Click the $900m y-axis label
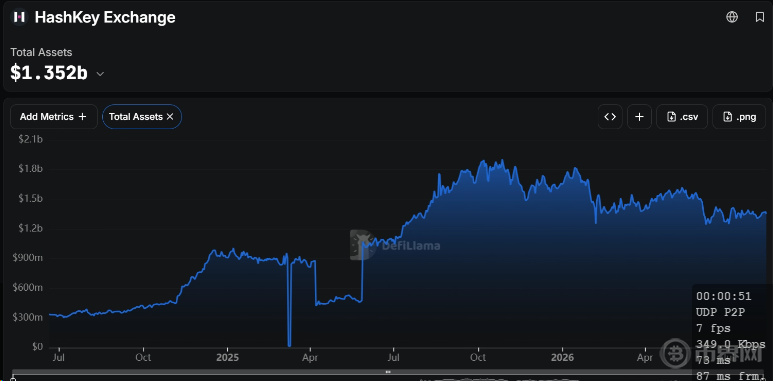 (x=29, y=258)
